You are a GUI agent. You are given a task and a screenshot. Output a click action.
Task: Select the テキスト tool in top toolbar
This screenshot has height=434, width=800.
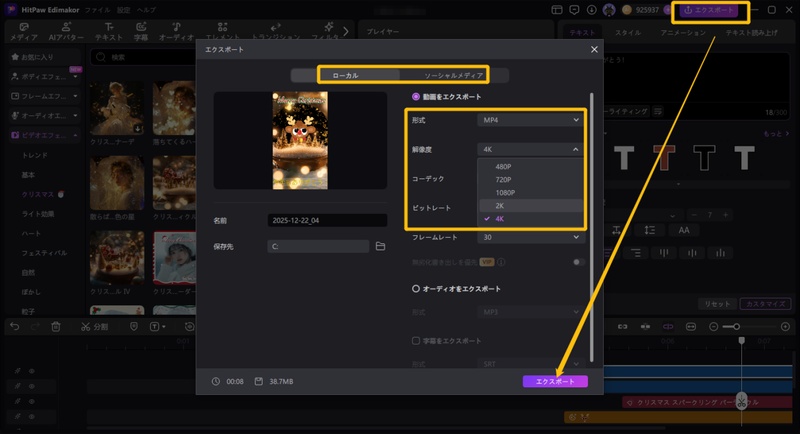[109, 32]
